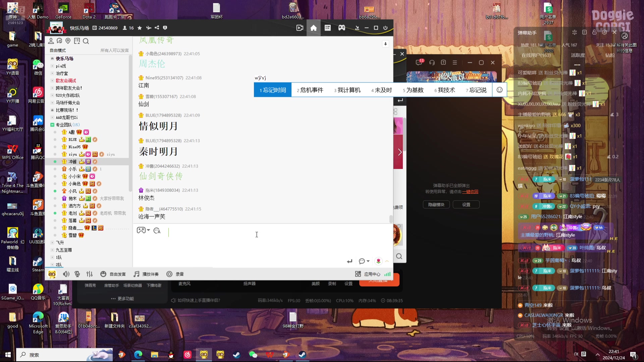Jump to latest messages with down arrow
This screenshot has width=644, height=362.
[x=385, y=44]
